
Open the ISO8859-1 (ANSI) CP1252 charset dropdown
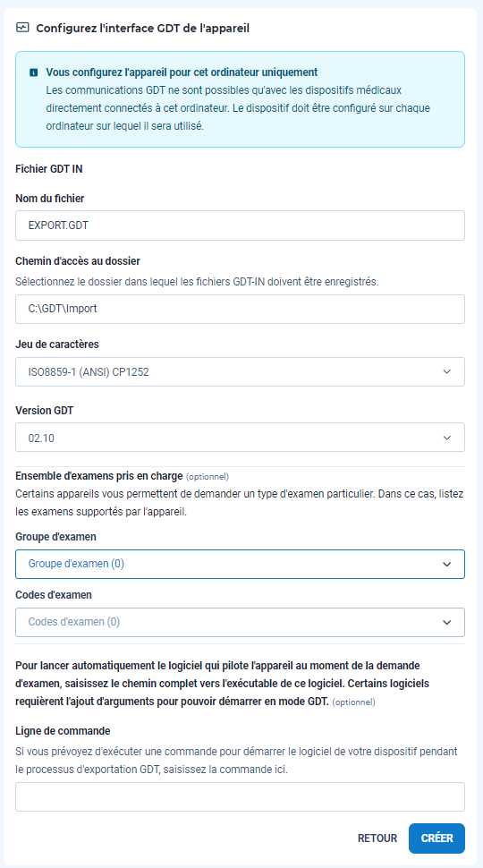coord(240,372)
